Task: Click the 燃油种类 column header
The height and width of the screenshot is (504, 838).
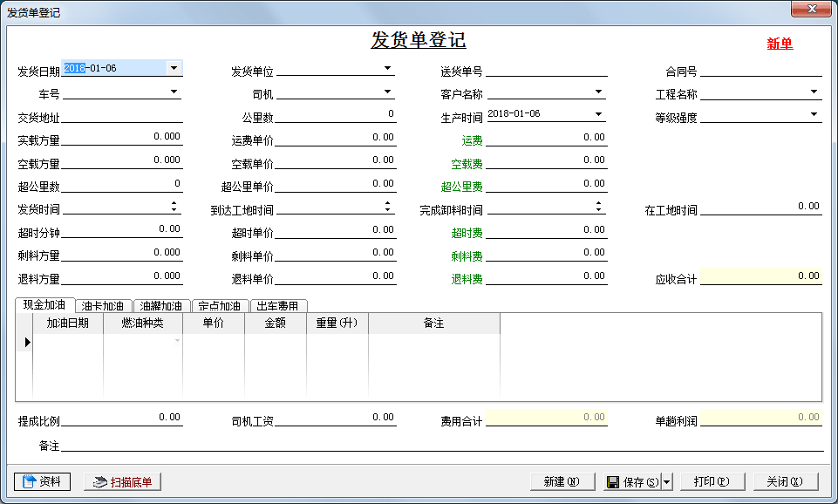Action: pos(143,324)
